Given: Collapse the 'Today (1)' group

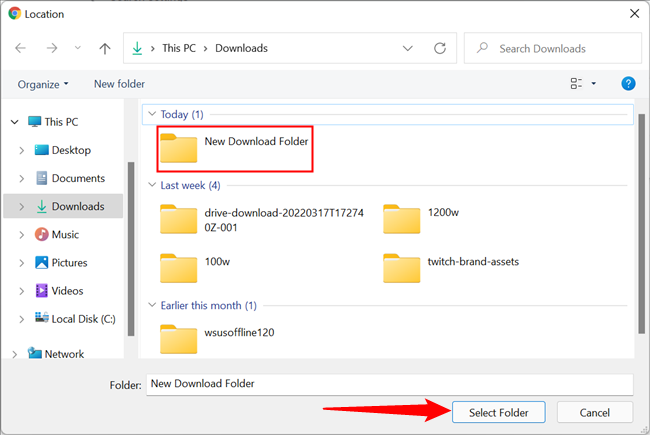Looking at the screenshot, I should pos(152,114).
